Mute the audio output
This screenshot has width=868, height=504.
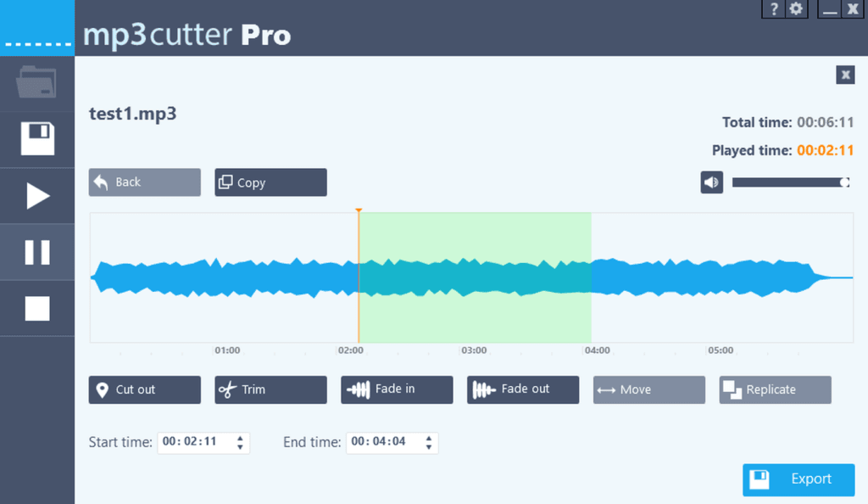point(711,182)
